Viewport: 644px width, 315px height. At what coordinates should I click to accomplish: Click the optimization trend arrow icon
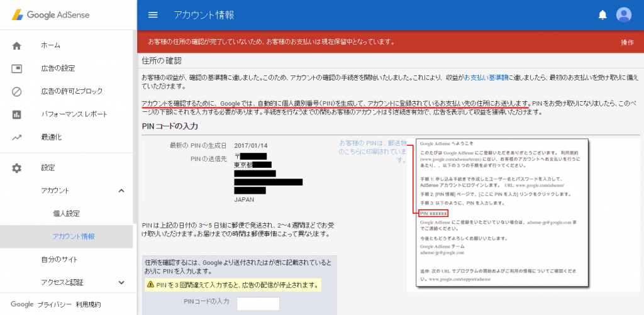(x=17, y=137)
